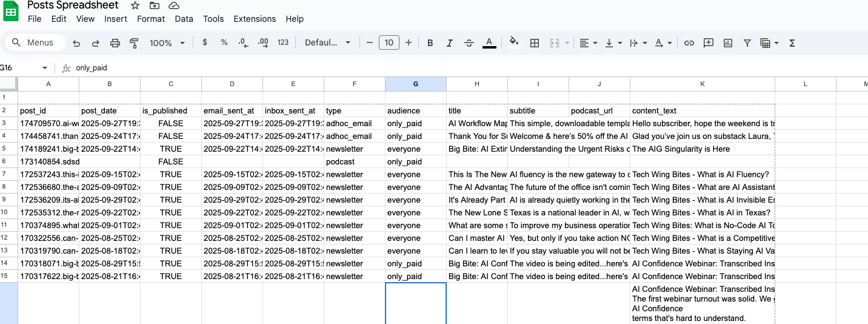Open vertical align dropdown

click(x=613, y=43)
